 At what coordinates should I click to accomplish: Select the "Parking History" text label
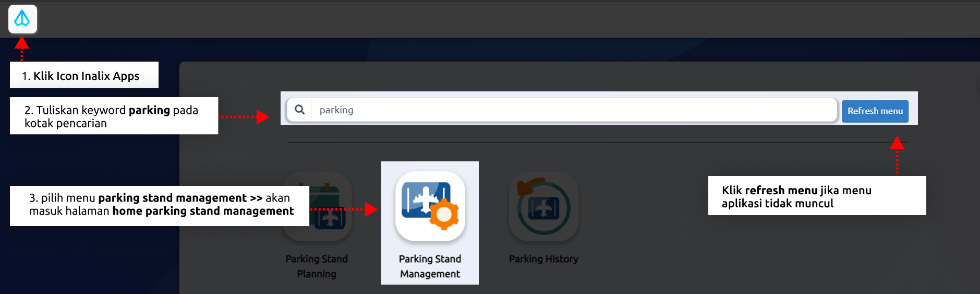(543, 259)
